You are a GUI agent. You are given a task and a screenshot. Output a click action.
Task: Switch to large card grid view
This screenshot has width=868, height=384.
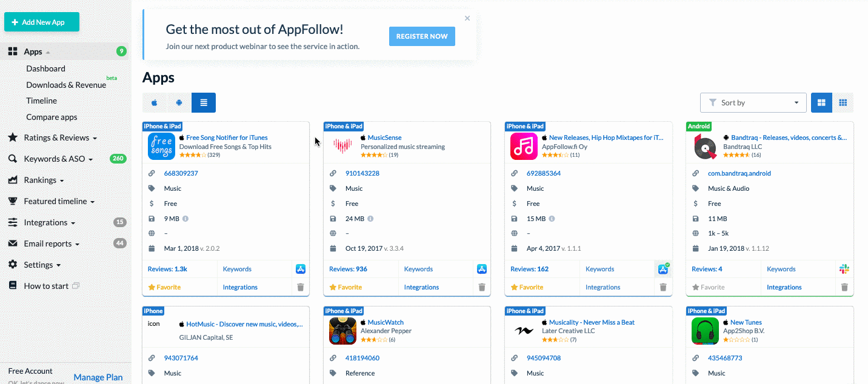click(822, 103)
